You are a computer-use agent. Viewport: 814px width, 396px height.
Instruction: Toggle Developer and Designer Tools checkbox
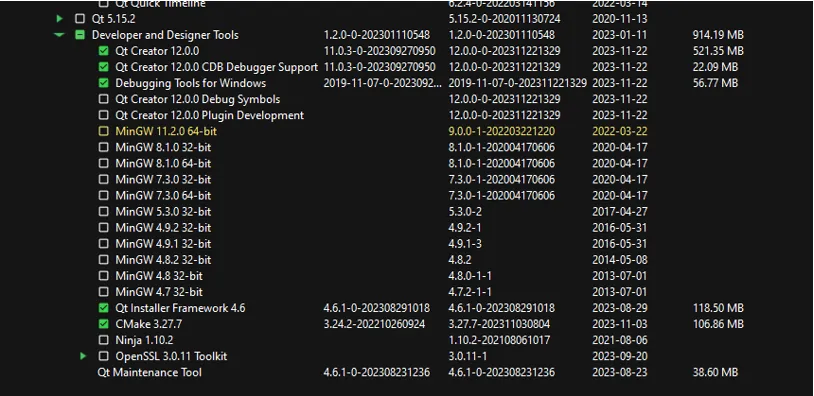[79, 35]
